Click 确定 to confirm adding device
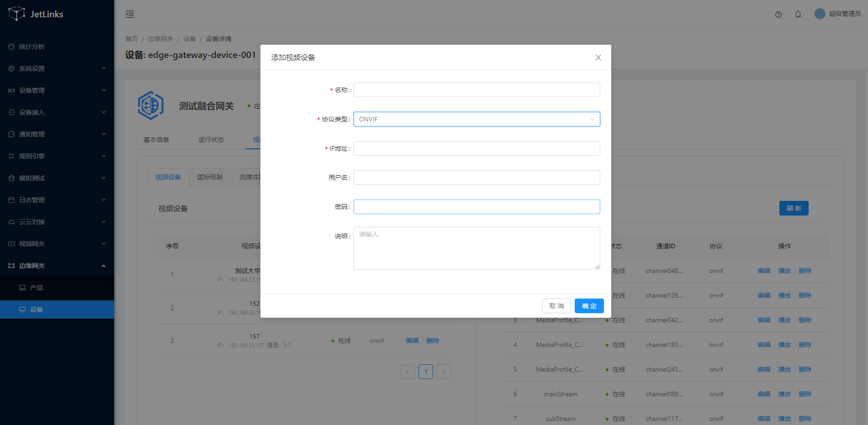The height and width of the screenshot is (425, 868). [589, 306]
